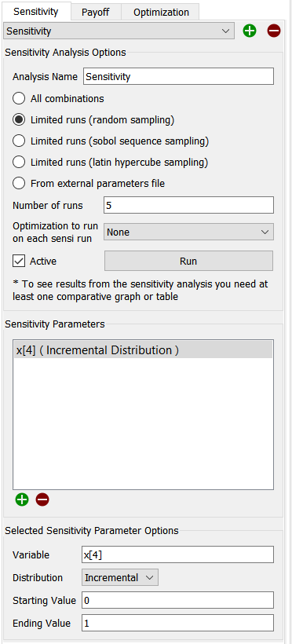Select x[4] Incremental Distribution parameter entry
This screenshot has height=644, width=292.
pyautogui.click(x=143, y=350)
